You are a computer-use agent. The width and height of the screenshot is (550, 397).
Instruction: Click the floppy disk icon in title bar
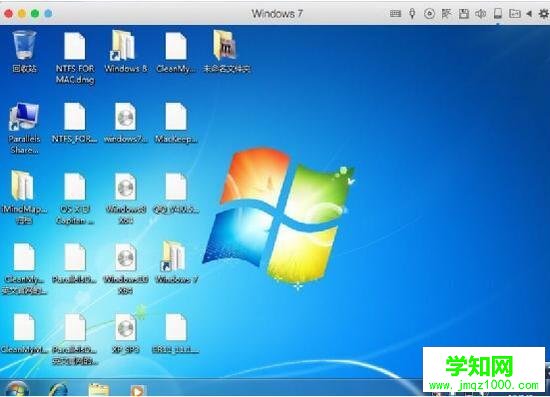point(464,14)
